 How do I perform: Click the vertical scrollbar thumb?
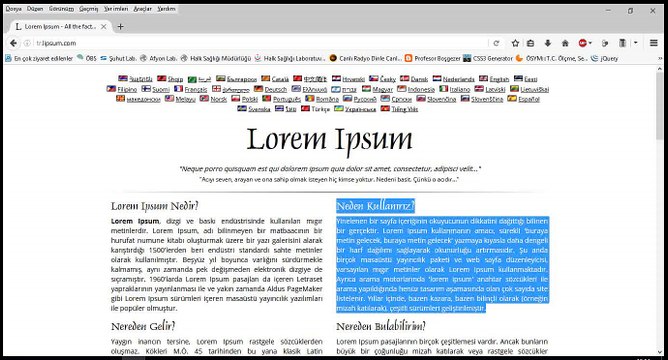(x=660, y=107)
